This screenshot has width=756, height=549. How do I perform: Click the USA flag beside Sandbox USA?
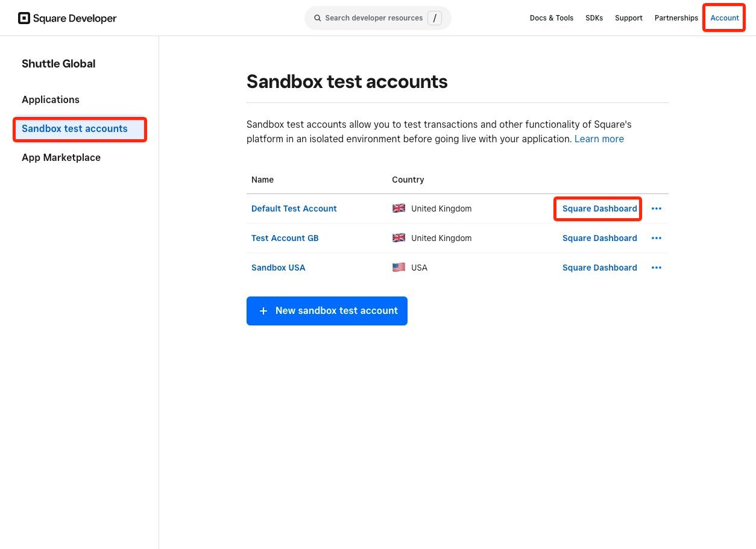click(x=398, y=268)
